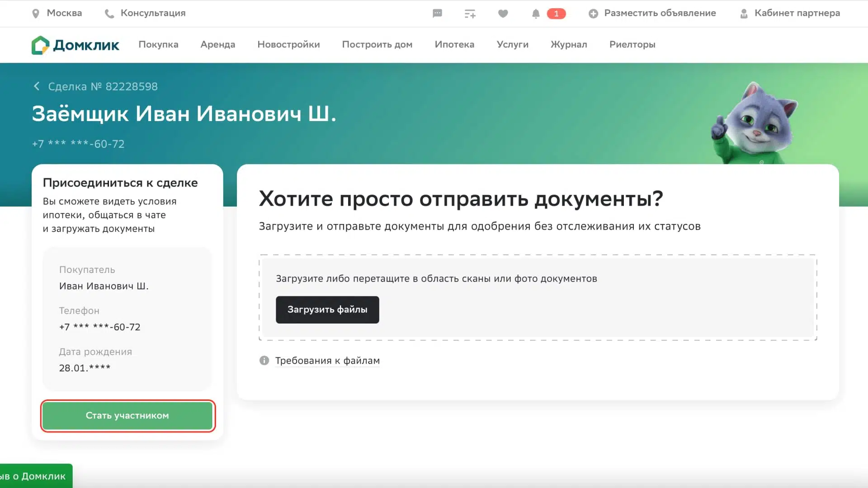868x488 pixels.
Task: Click the notifications bell icon
Action: [x=535, y=13]
